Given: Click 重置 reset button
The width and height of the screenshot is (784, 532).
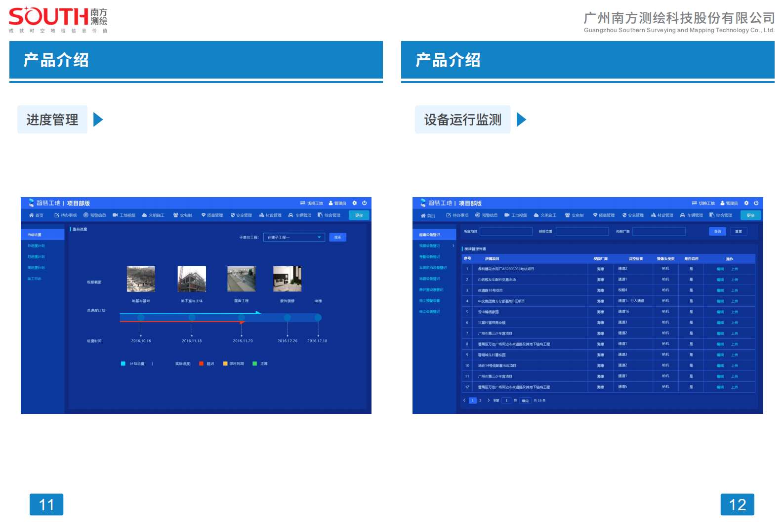Looking at the screenshot, I should (739, 232).
